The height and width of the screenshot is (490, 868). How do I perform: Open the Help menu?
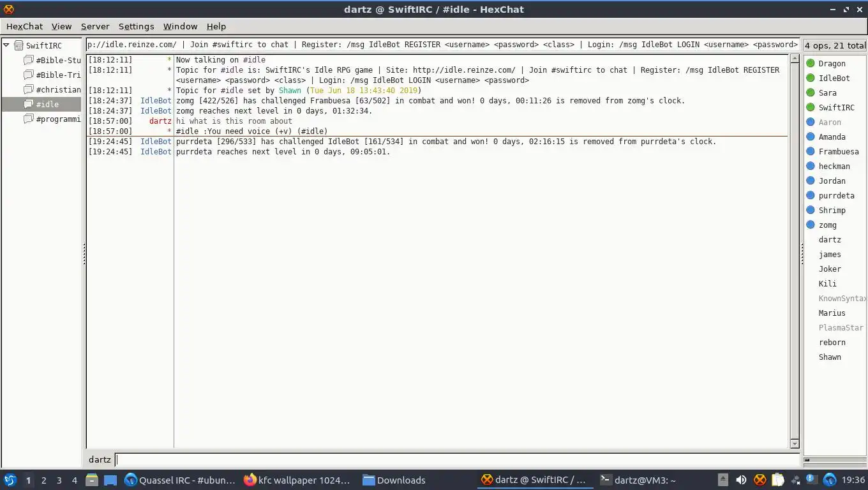[216, 26]
